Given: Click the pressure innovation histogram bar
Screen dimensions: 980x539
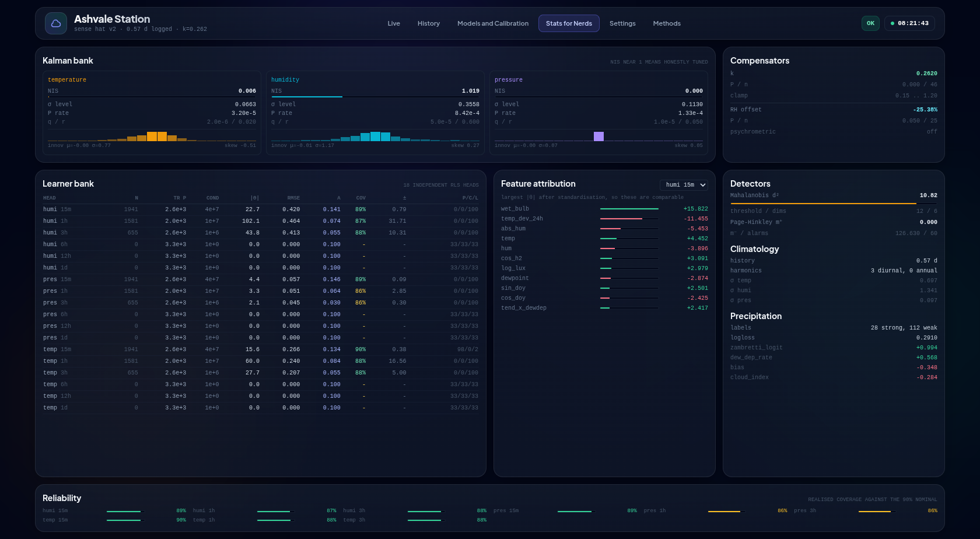Looking at the screenshot, I should [598, 136].
